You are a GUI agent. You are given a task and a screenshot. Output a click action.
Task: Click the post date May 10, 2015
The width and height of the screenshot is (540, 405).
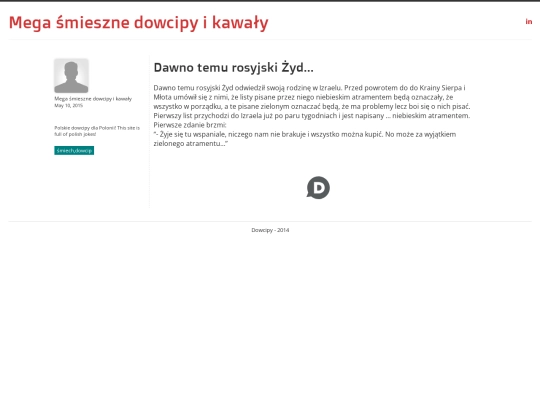coord(69,105)
